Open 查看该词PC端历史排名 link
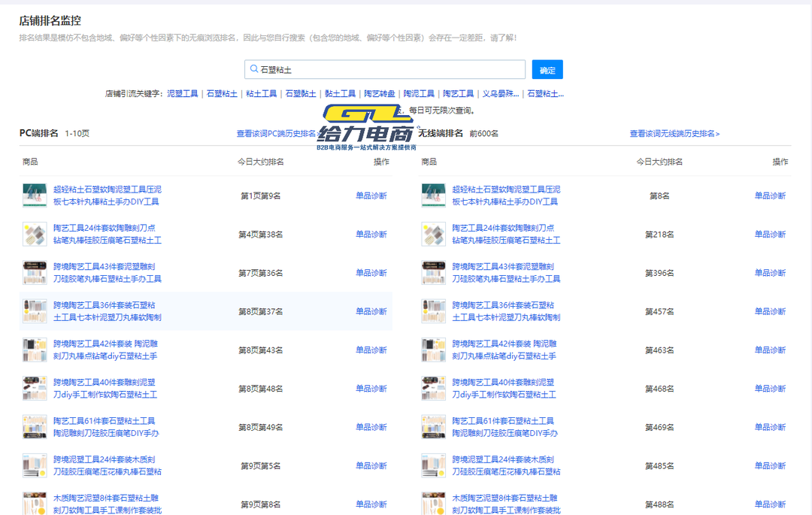Image resolution: width=812 pixels, height=515 pixels. coord(276,134)
